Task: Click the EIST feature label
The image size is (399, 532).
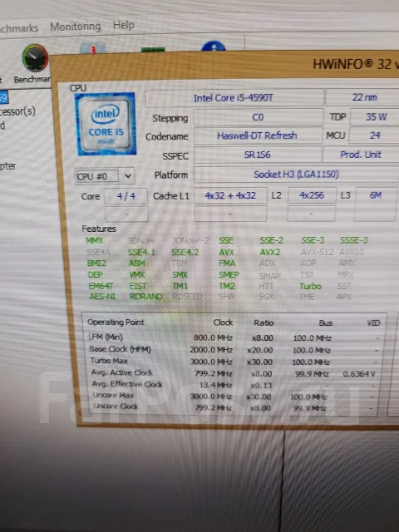Action: (138, 286)
